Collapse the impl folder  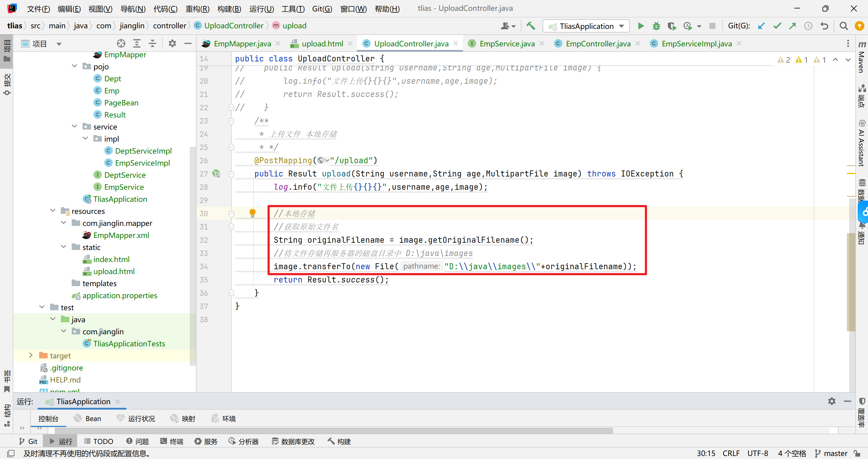[x=85, y=139]
